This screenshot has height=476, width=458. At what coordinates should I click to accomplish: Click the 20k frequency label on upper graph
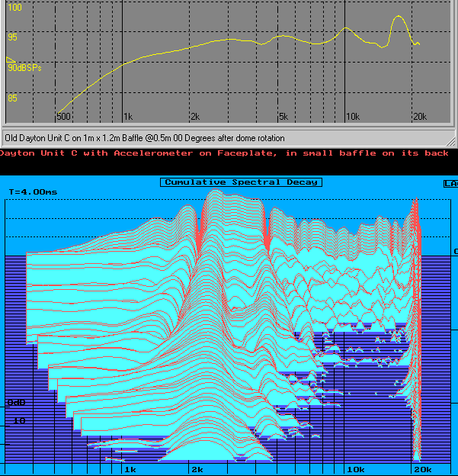tap(419, 116)
